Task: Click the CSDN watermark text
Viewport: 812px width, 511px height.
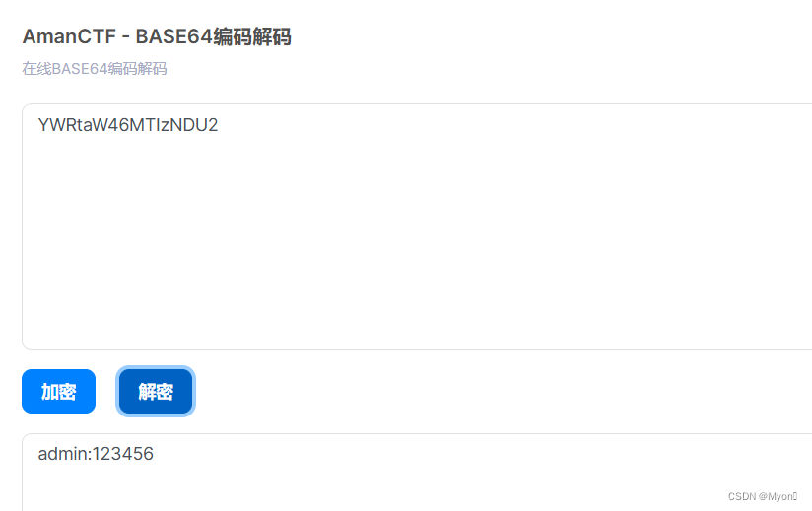Action: pyautogui.click(x=742, y=496)
